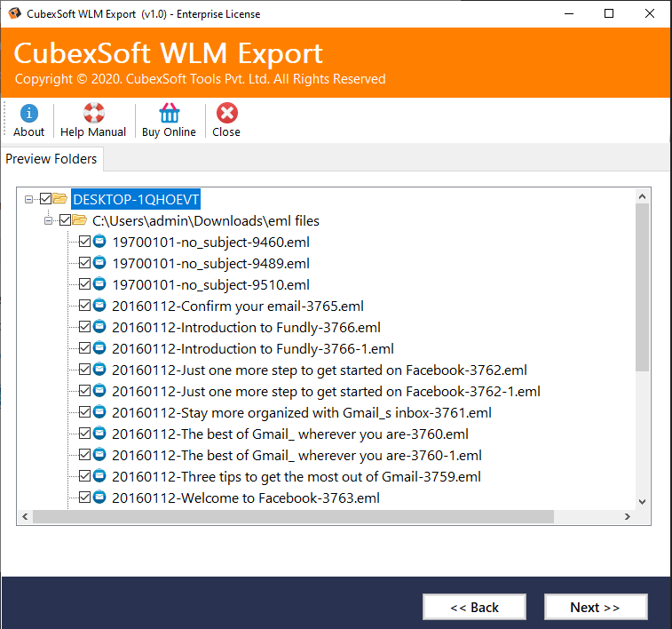Click the Buy Online basket icon

click(169, 114)
